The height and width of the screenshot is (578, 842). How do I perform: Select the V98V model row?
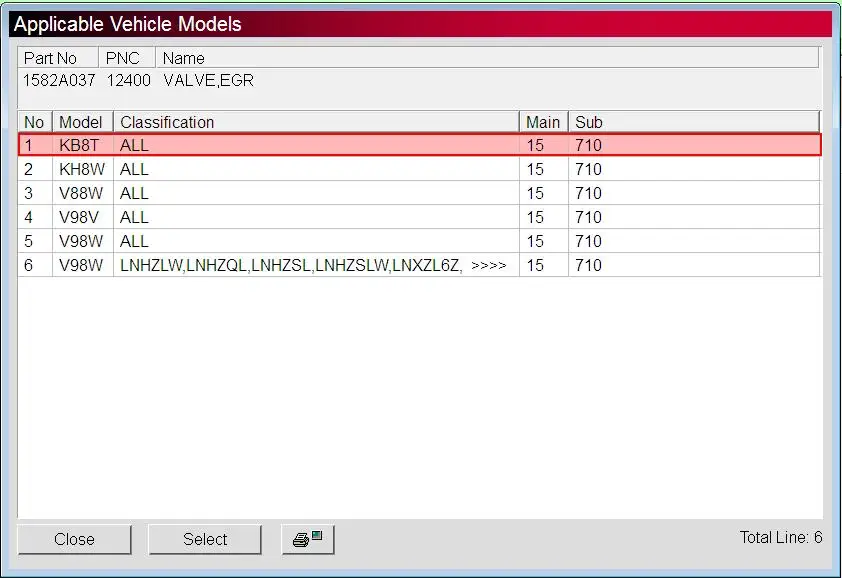coord(419,217)
